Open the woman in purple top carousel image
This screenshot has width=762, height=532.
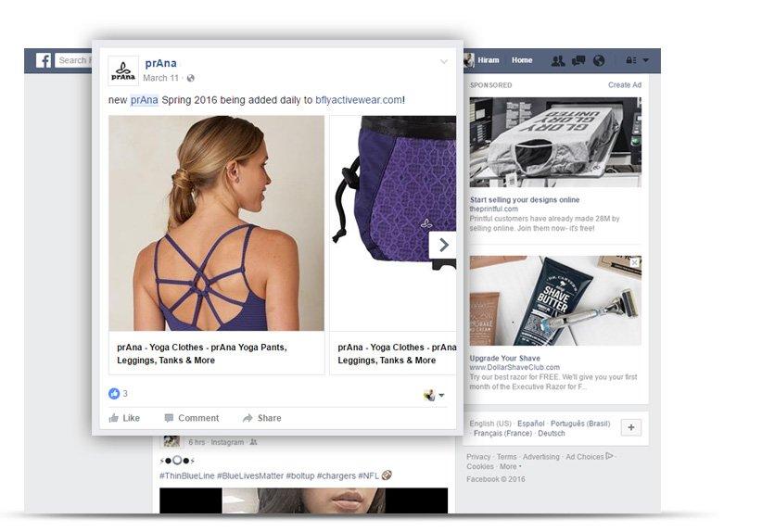coord(216,223)
